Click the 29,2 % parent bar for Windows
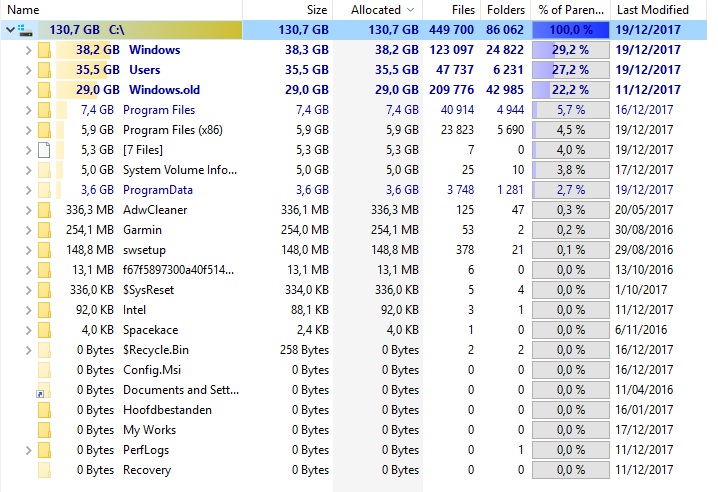 pyautogui.click(x=571, y=50)
